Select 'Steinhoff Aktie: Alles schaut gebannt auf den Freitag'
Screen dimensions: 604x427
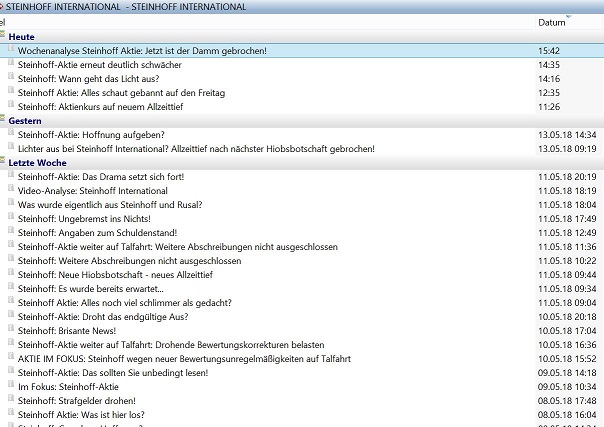point(121,93)
